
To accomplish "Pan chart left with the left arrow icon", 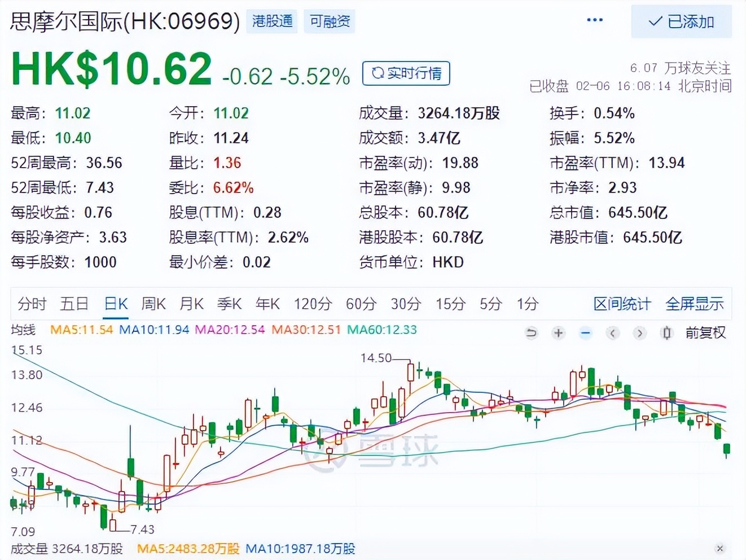I will [612, 333].
